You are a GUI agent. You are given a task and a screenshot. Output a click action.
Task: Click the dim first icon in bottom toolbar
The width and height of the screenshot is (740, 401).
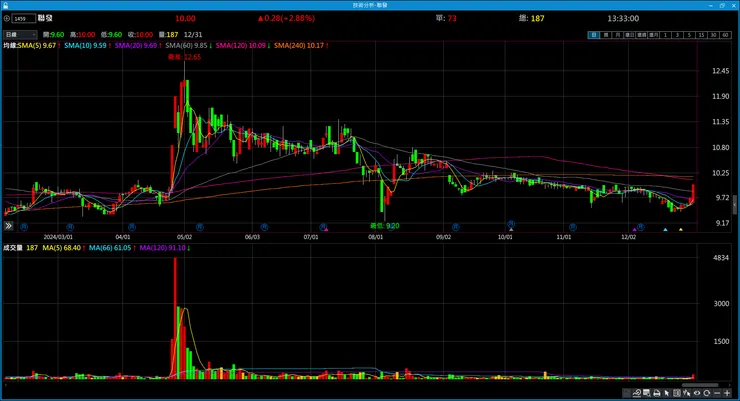pyautogui.click(x=627, y=393)
